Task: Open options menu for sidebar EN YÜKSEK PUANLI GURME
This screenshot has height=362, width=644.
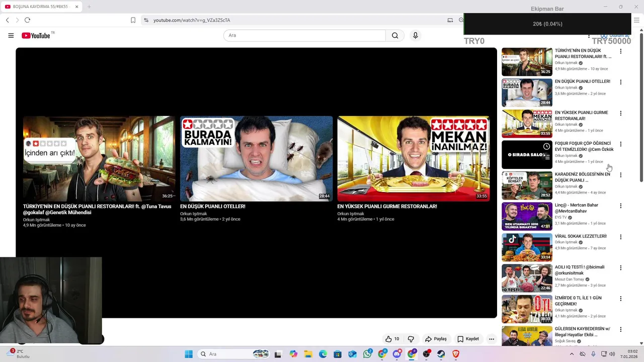Action: (x=620, y=113)
